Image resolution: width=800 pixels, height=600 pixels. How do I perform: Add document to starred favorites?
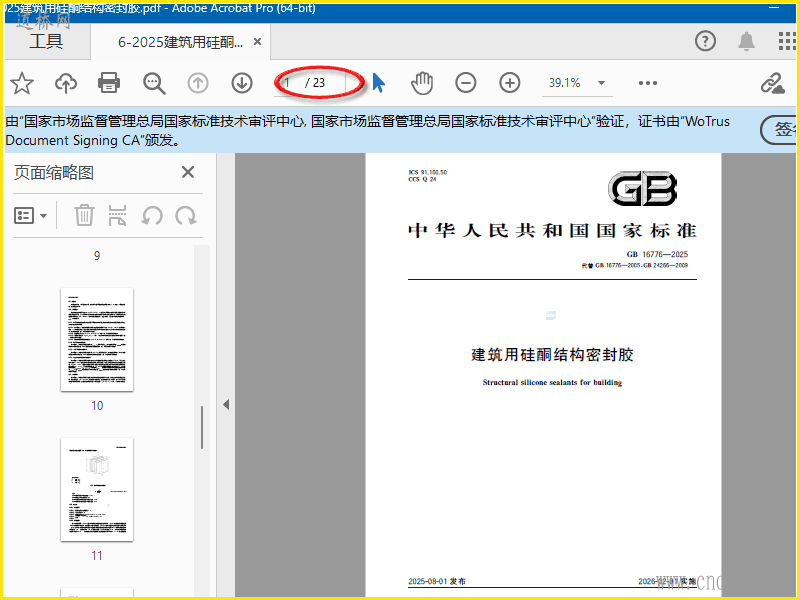pyautogui.click(x=22, y=83)
